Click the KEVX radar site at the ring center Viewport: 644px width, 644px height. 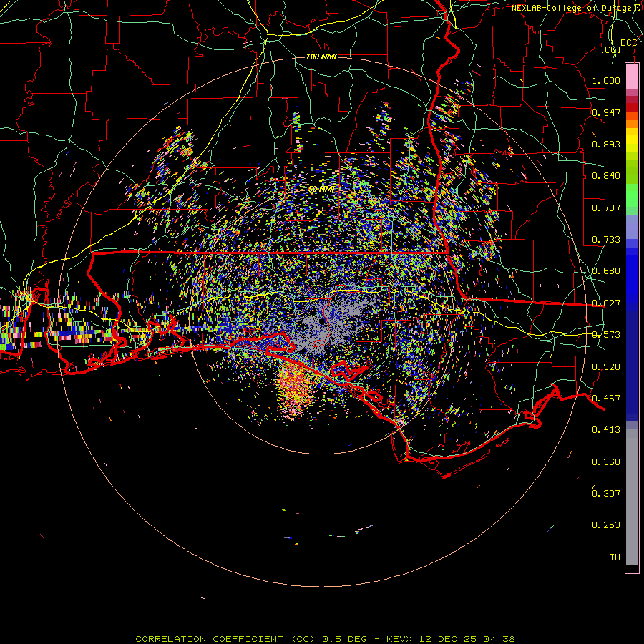[321, 321]
